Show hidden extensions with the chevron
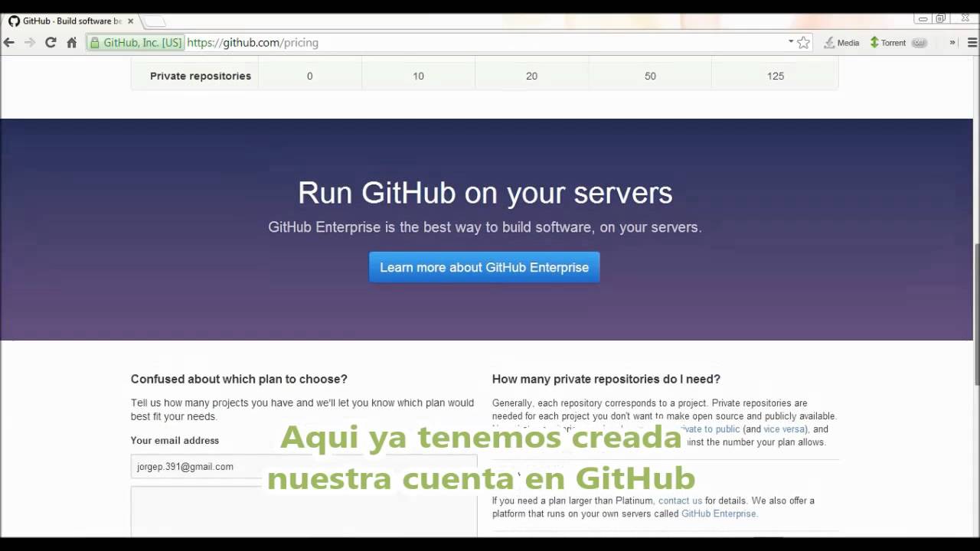The height and width of the screenshot is (551, 980). coord(952,43)
